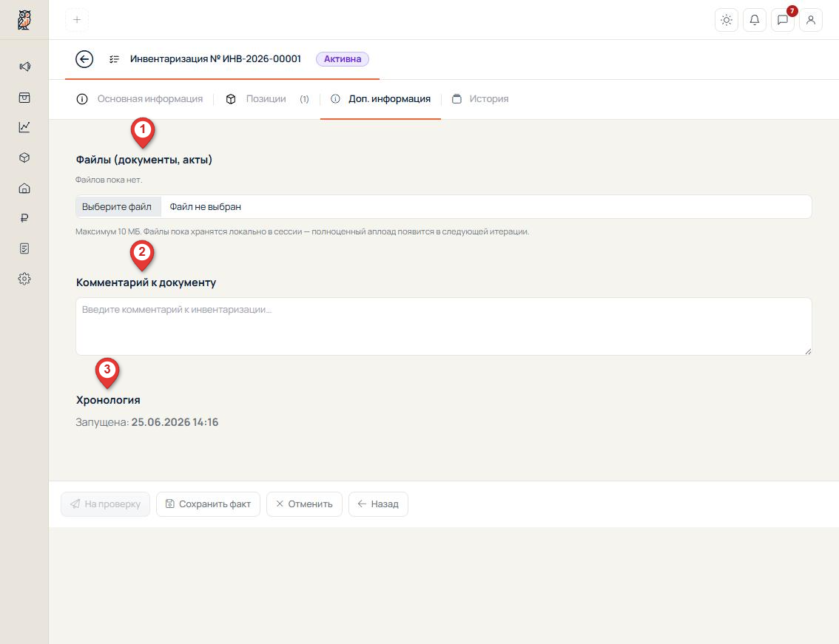Open the warehouse house sidebar icon
The height and width of the screenshot is (644, 839).
[x=24, y=189]
